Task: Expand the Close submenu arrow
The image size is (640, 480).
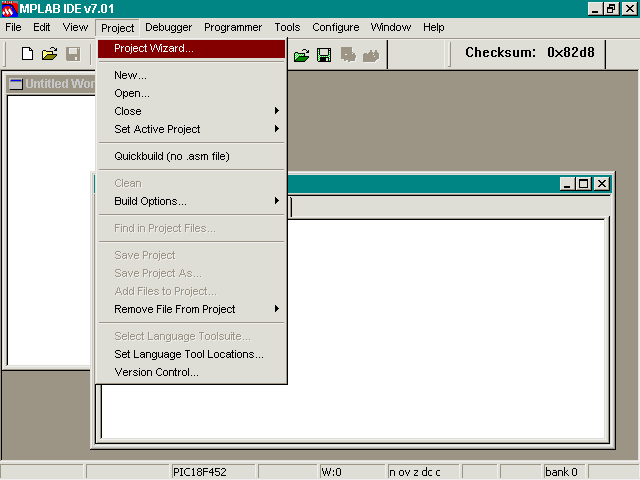Action: [277, 111]
